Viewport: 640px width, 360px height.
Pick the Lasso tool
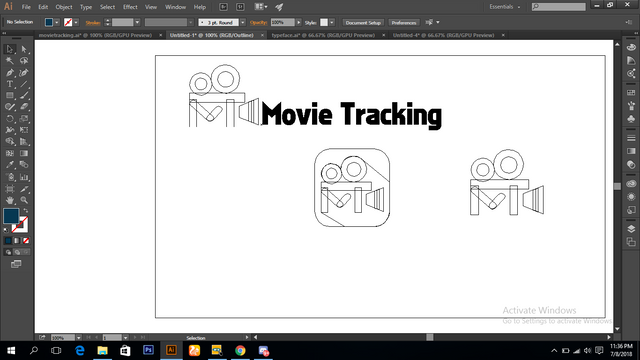pyautogui.click(x=24, y=61)
